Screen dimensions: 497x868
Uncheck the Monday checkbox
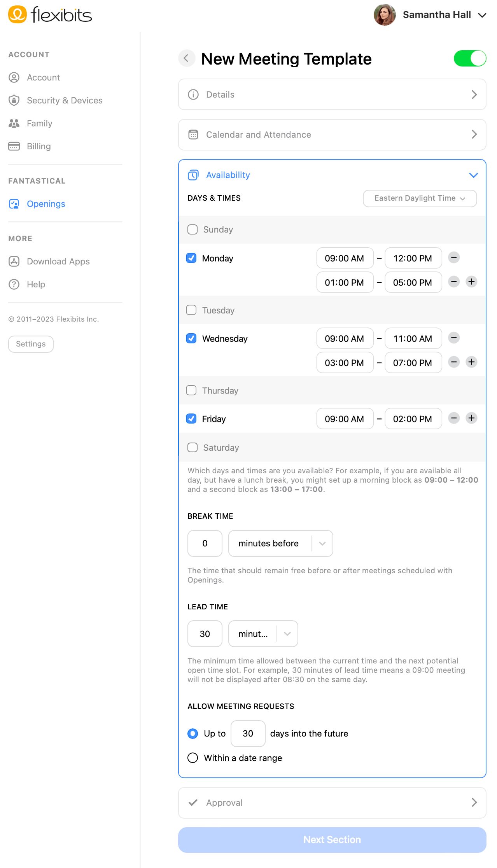(x=191, y=258)
